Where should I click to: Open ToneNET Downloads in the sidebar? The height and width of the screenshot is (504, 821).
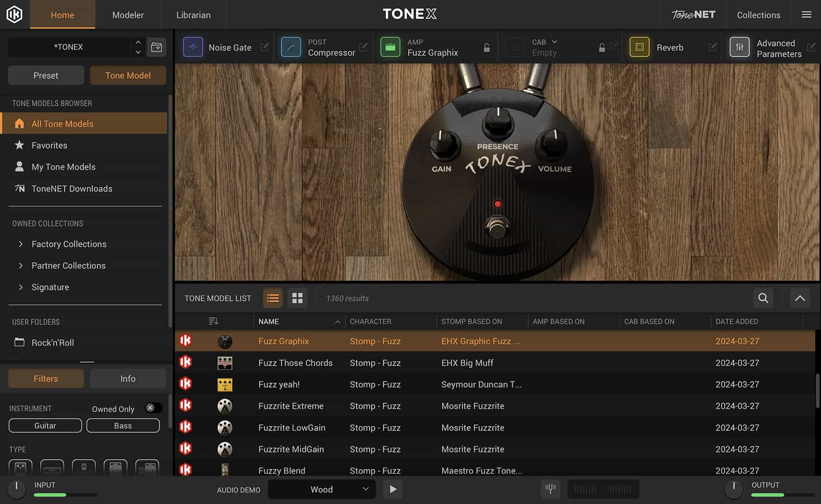[72, 188]
